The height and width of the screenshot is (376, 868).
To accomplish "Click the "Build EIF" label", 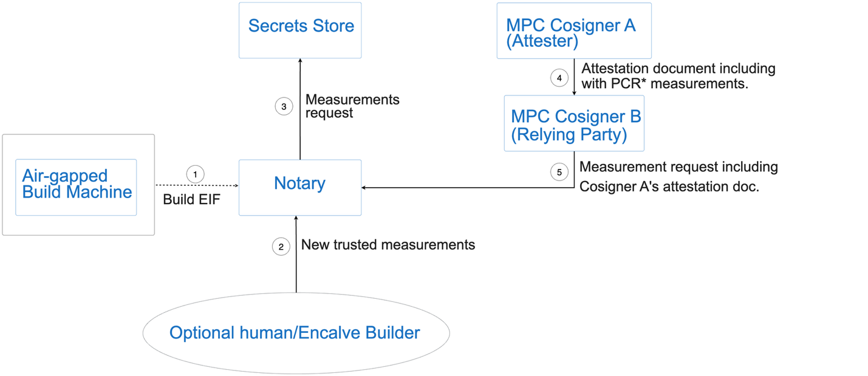I will (x=191, y=199).
